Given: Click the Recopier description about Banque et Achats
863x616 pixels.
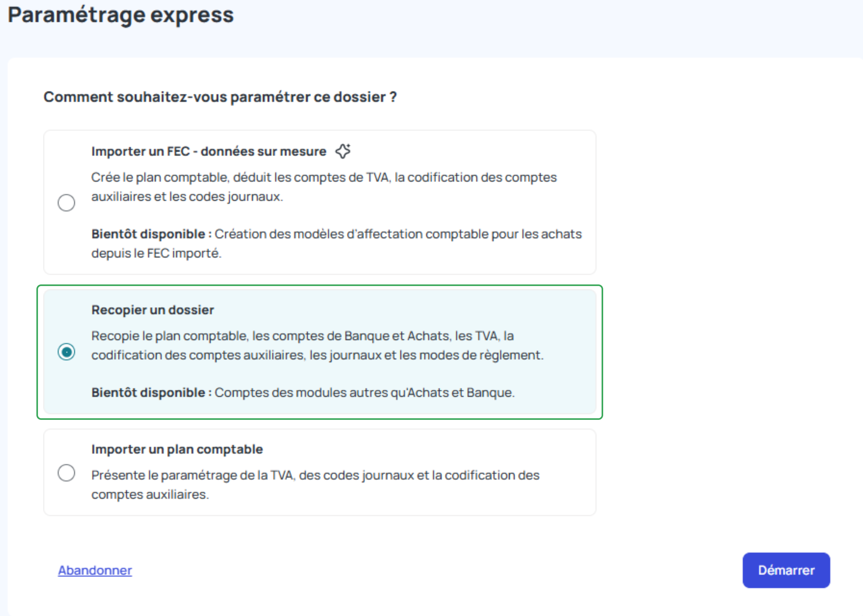Looking at the screenshot, I should coord(302,336).
